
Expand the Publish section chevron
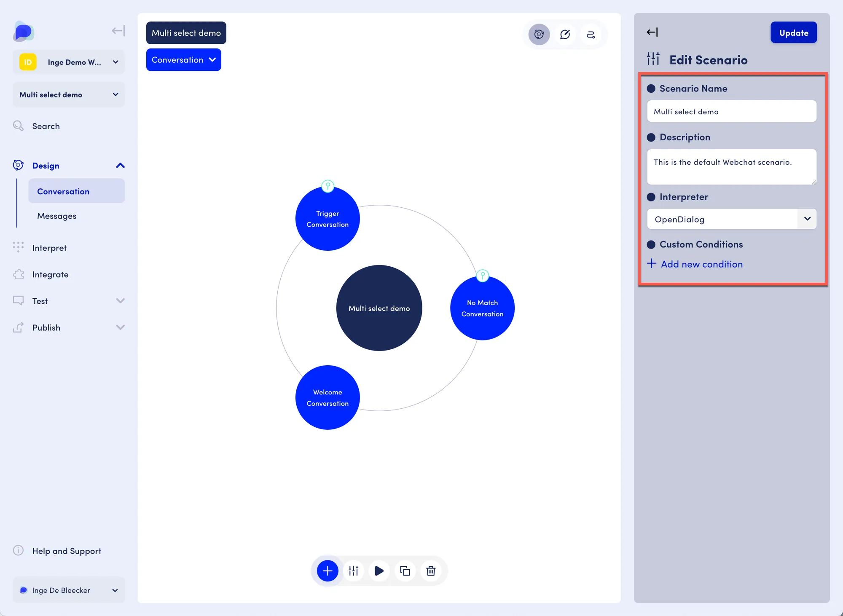click(x=120, y=327)
